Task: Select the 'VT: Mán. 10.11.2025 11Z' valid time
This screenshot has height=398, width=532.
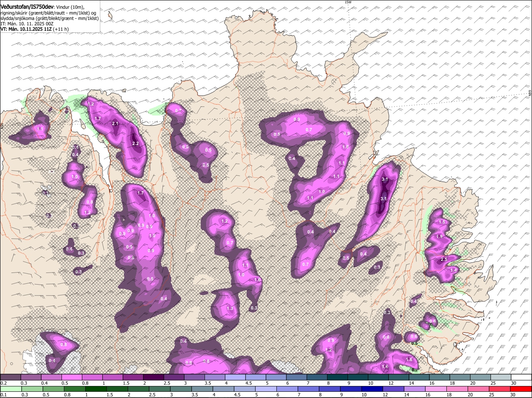Action: coord(26,29)
